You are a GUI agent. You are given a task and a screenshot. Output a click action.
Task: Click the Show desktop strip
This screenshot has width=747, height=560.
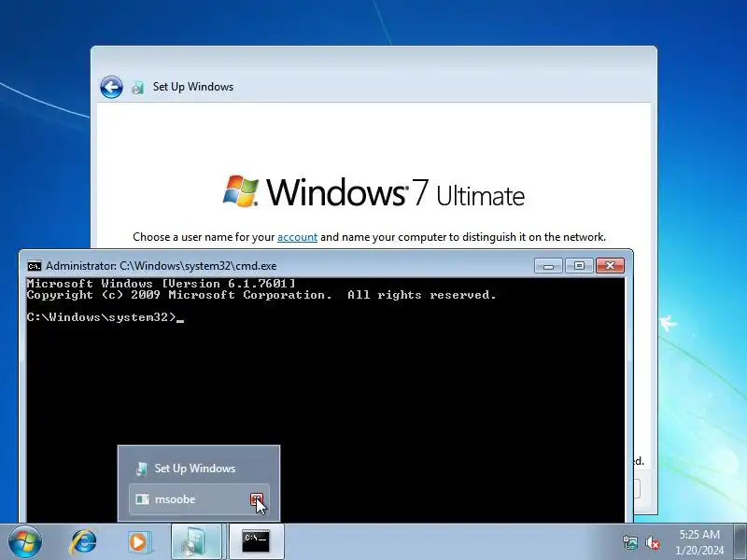[x=740, y=542]
